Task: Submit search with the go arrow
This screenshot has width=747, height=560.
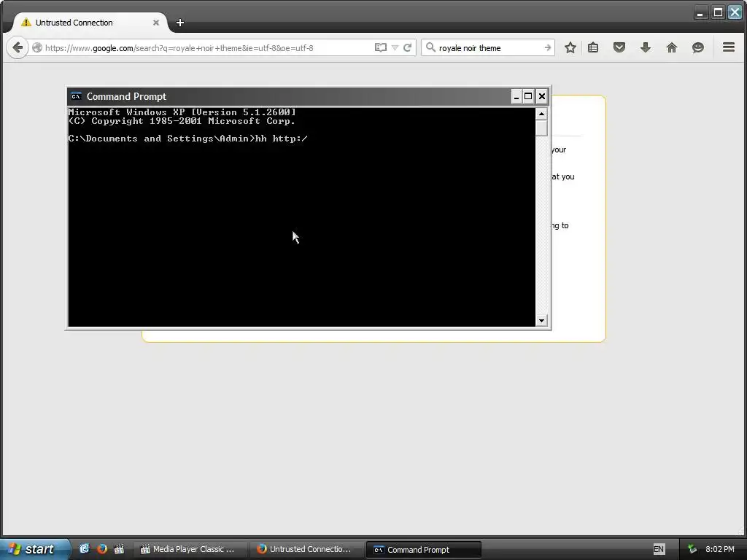Action: [x=547, y=47]
